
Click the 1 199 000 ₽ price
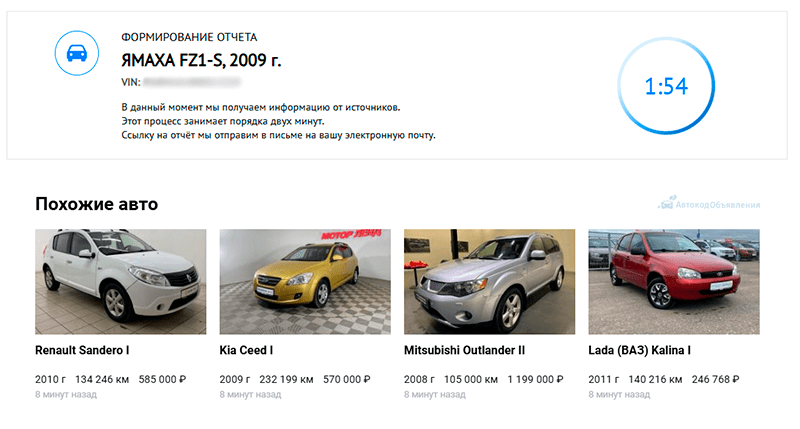point(535,380)
